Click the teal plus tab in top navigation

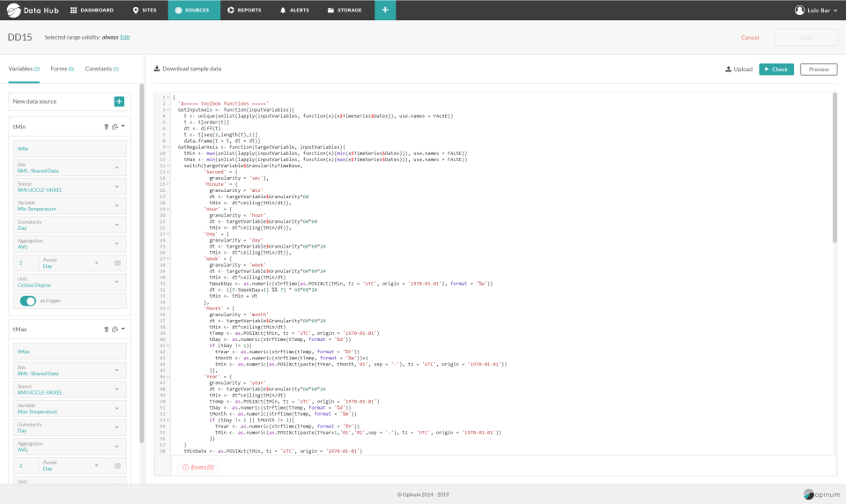click(385, 11)
